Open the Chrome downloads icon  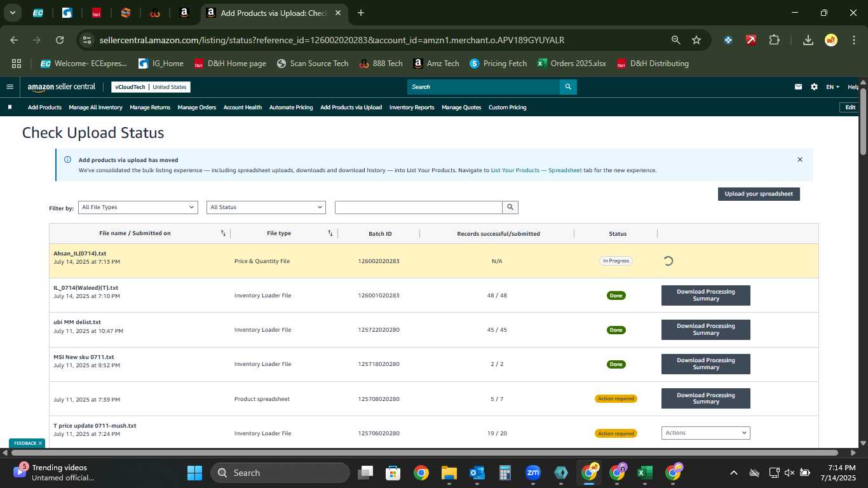pyautogui.click(x=808, y=40)
